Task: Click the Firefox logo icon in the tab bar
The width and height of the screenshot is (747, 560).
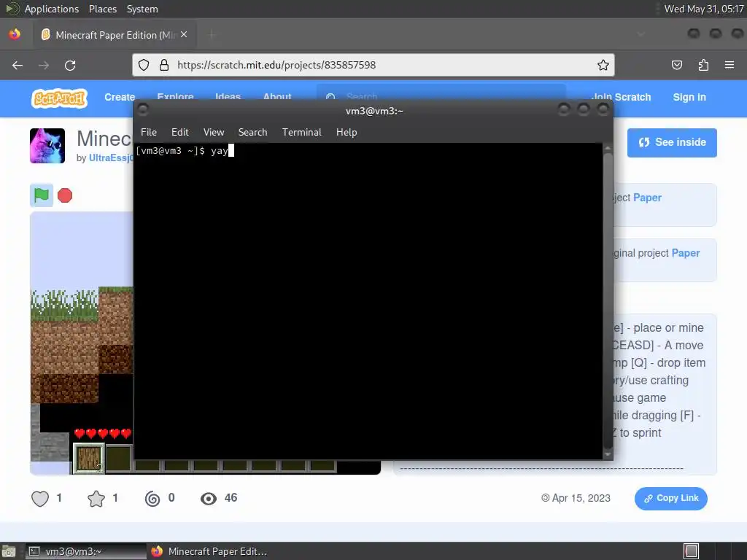Action: tap(15, 34)
